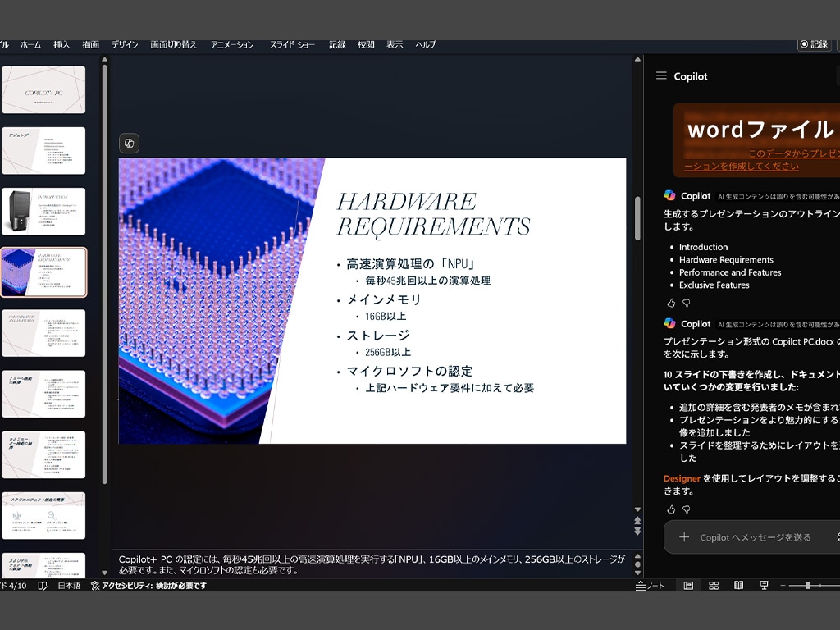Open the ホーム ribbon tab
840x630 pixels.
tap(30, 44)
